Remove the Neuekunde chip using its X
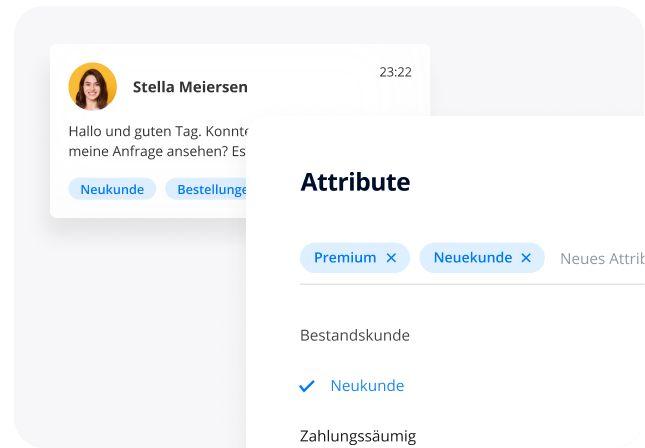This screenshot has width=645, height=448. pyautogui.click(x=526, y=258)
